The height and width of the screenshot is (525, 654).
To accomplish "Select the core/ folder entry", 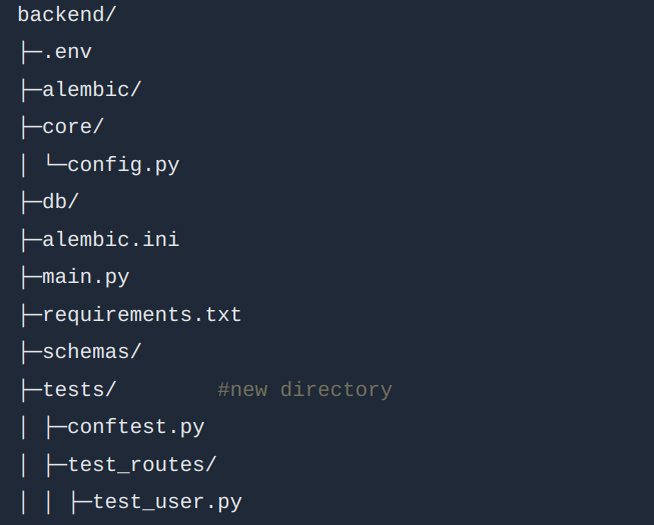I will click(x=73, y=127).
